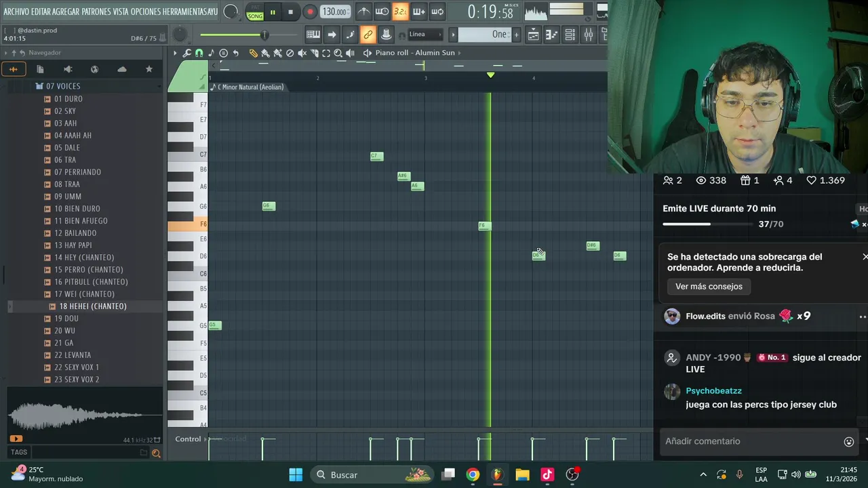This screenshot has height=488, width=868.
Task: Open the piano roll menu arrow
Action: [x=175, y=53]
